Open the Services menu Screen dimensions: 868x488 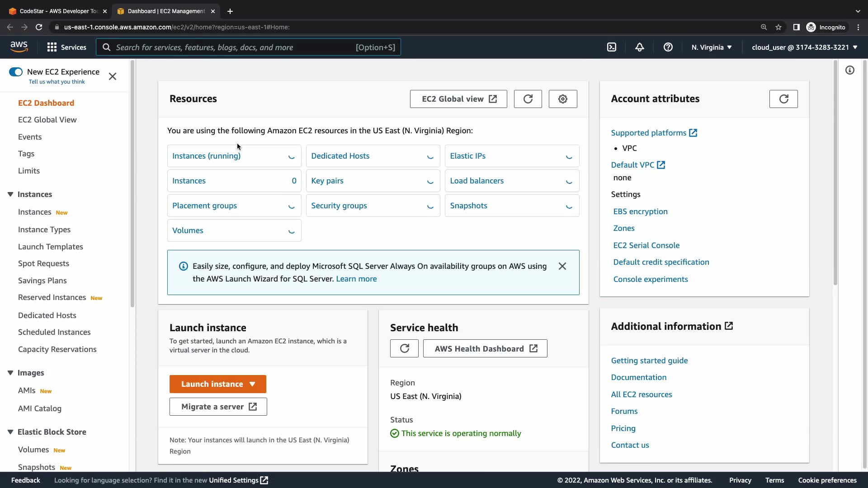tap(66, 47)
